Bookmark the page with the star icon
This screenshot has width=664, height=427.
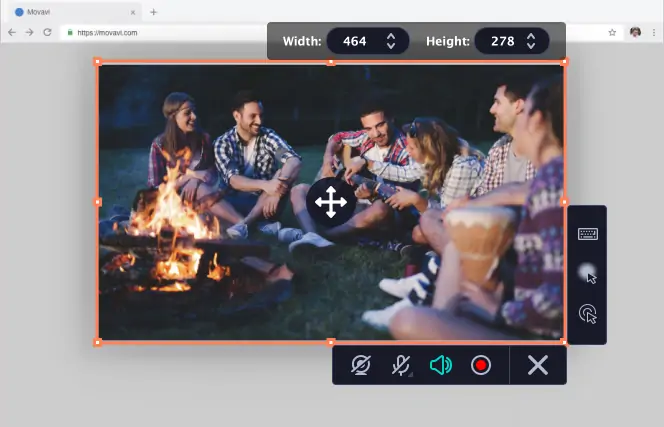(612, 32)
